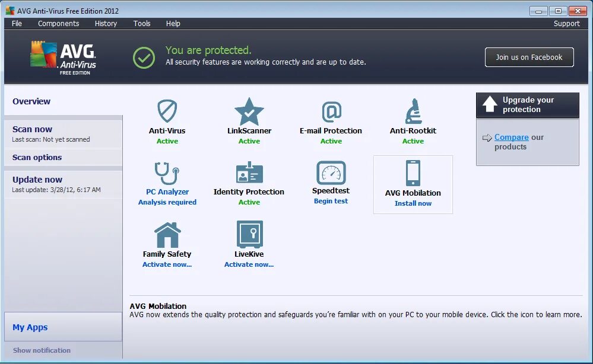Click Active status under Anti-Rootkit
The width and height of the screenshot is (593, 364).
[413, 141]
